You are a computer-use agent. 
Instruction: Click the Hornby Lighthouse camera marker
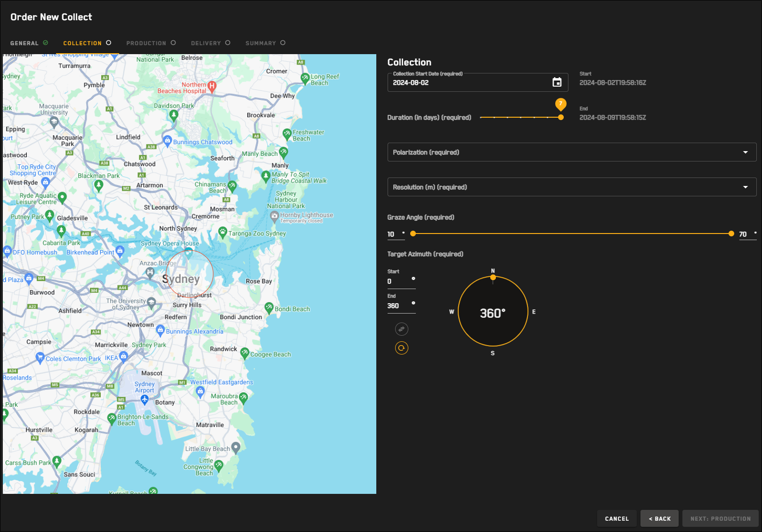coord(274,216)
